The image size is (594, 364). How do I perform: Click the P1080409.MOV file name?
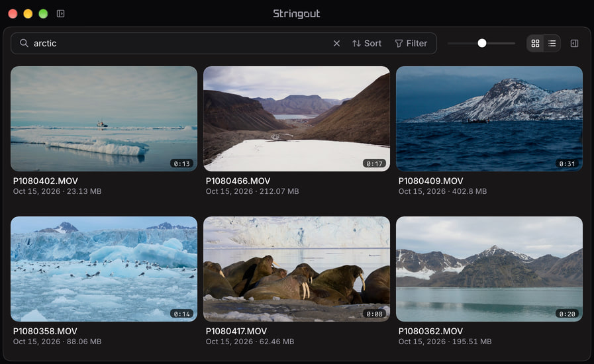[430, 181]
